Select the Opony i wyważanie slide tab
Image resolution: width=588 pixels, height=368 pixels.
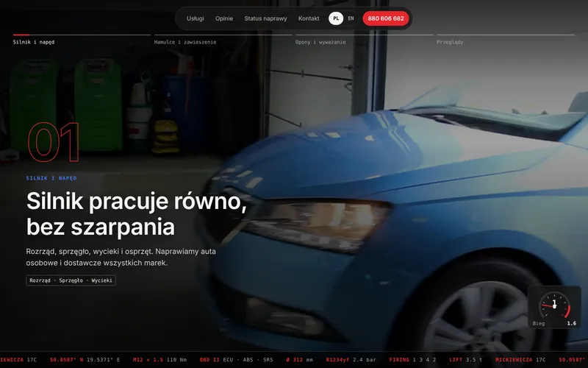[x=364, y=39]
